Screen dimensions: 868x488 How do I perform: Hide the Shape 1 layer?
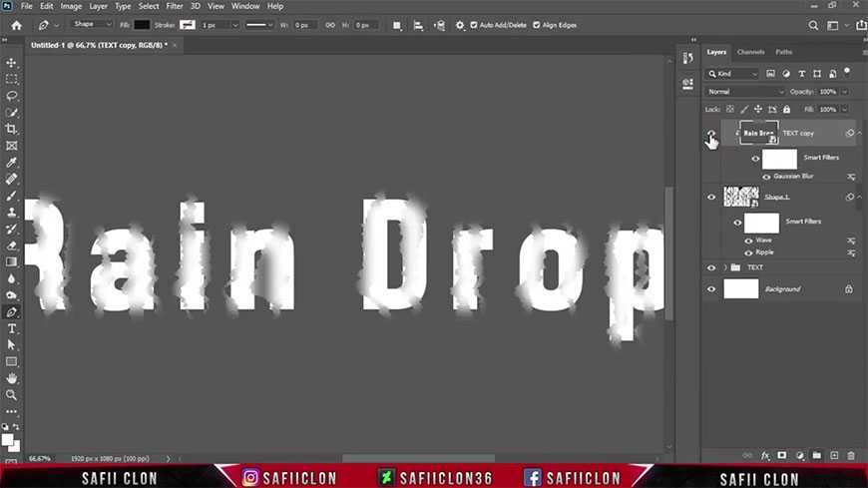(x=711, y=197)
